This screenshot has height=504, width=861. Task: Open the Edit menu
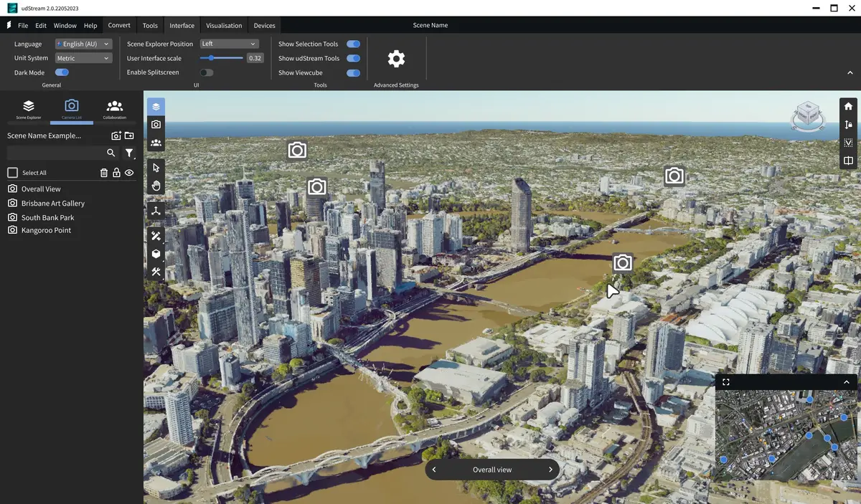pos(41,25)
